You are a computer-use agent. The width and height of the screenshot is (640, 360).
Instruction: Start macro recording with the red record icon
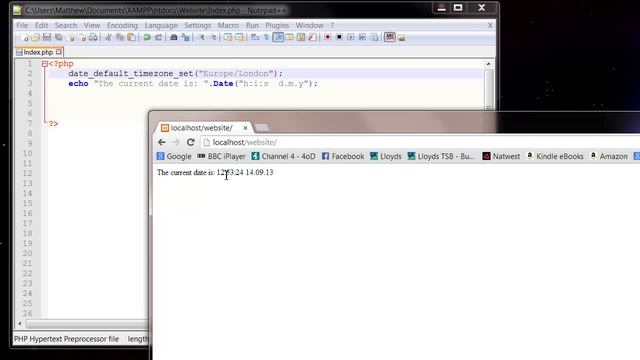328,38
